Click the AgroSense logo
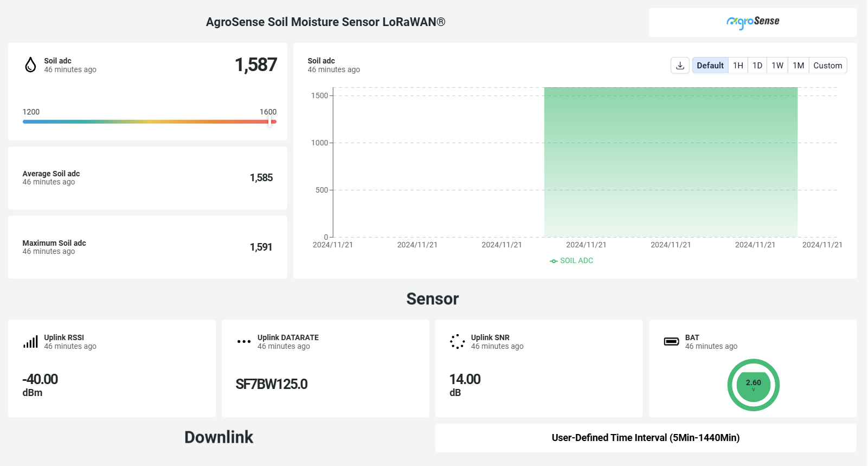 tap(753, 22)
